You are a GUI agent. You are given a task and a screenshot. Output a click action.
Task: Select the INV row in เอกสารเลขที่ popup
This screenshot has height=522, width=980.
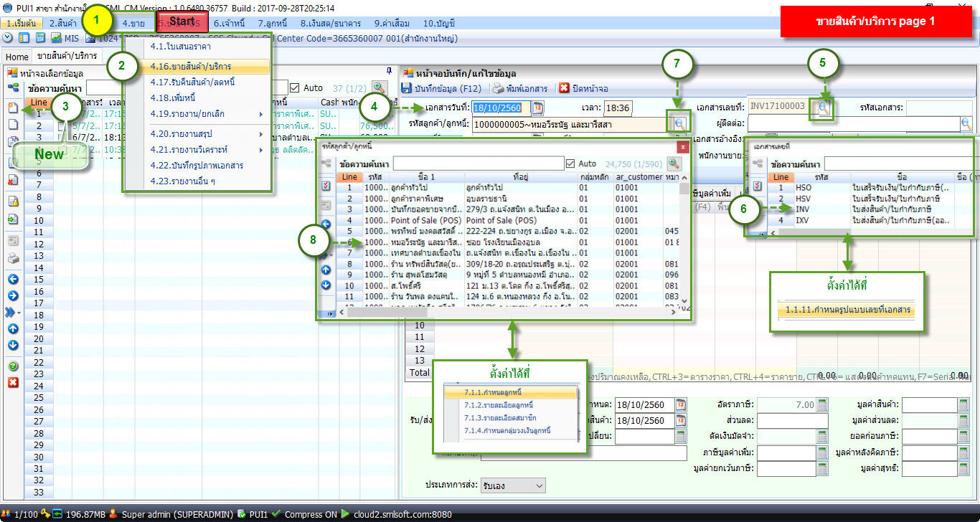tap(872, 209)
